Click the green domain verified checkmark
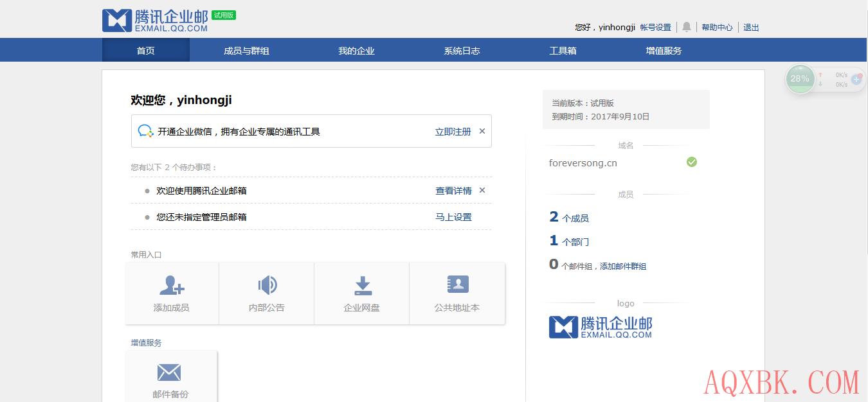The width and height of the screenshot is (868, 402). [692, 162]
